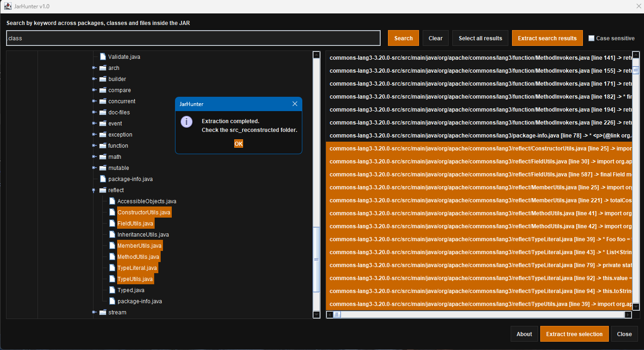Click the info icon in the dialog
This screenshot has width=644, height=350.
click(186, 122)
